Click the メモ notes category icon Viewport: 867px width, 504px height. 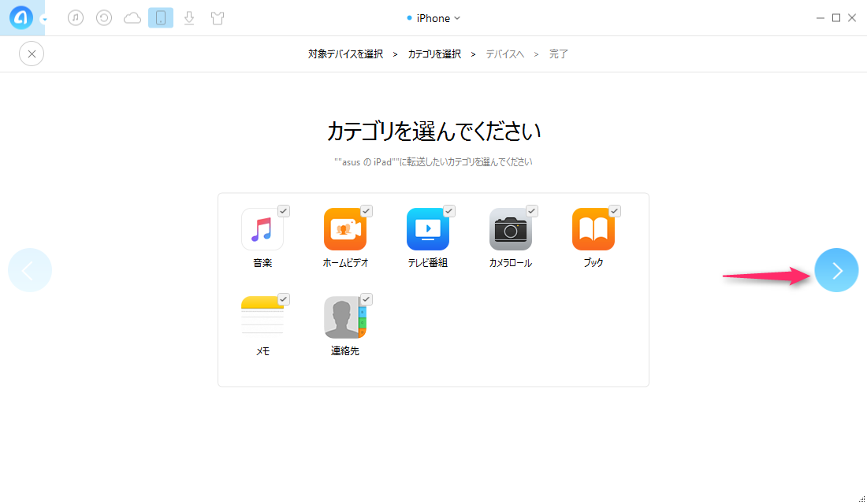coord(262,317)
